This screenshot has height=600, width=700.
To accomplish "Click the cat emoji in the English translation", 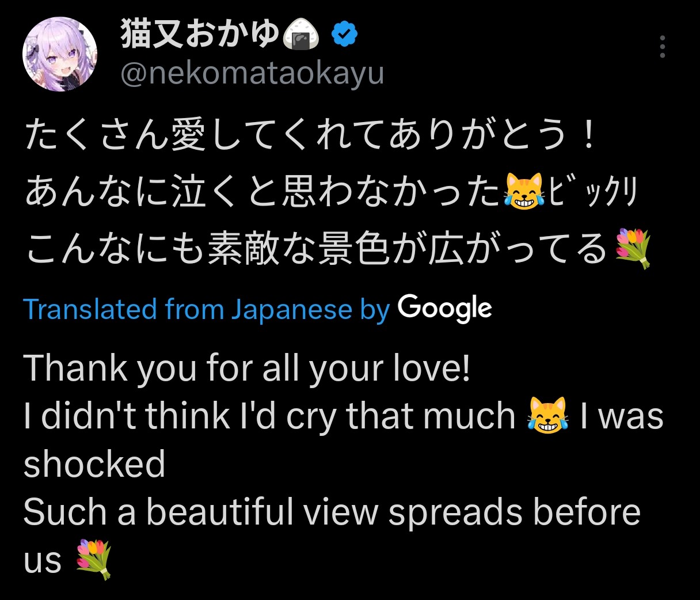I will pos(547,416).
